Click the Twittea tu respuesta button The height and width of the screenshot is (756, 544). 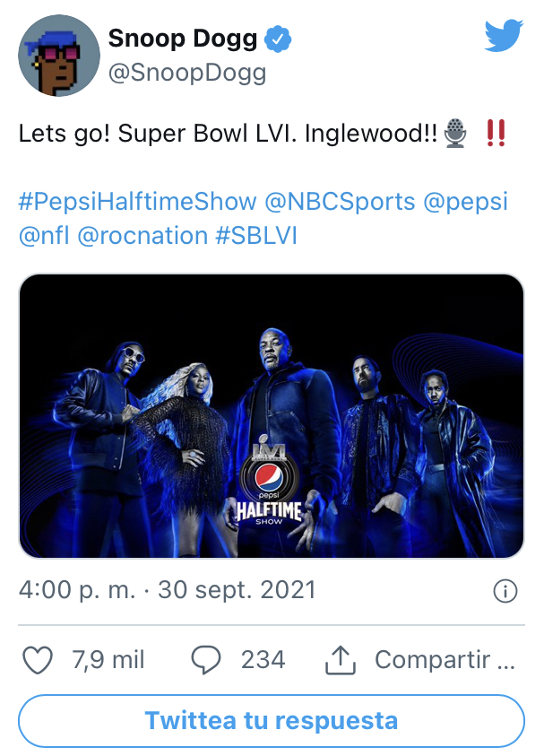pyautogui.click(x=272, y=721)
